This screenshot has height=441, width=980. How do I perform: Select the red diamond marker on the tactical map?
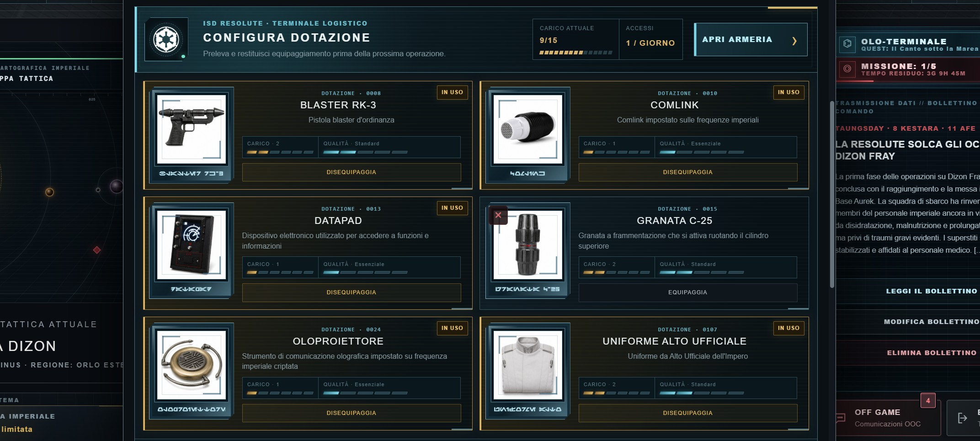97,250
